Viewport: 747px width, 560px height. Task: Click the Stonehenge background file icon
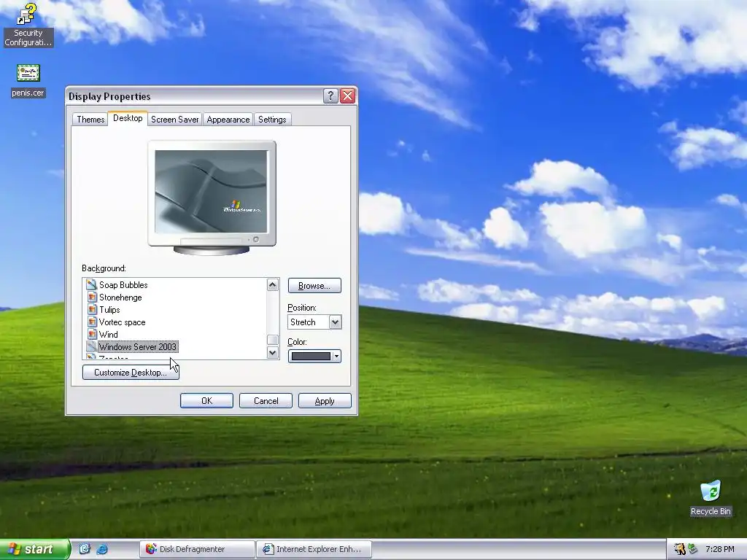click(91, 297)
